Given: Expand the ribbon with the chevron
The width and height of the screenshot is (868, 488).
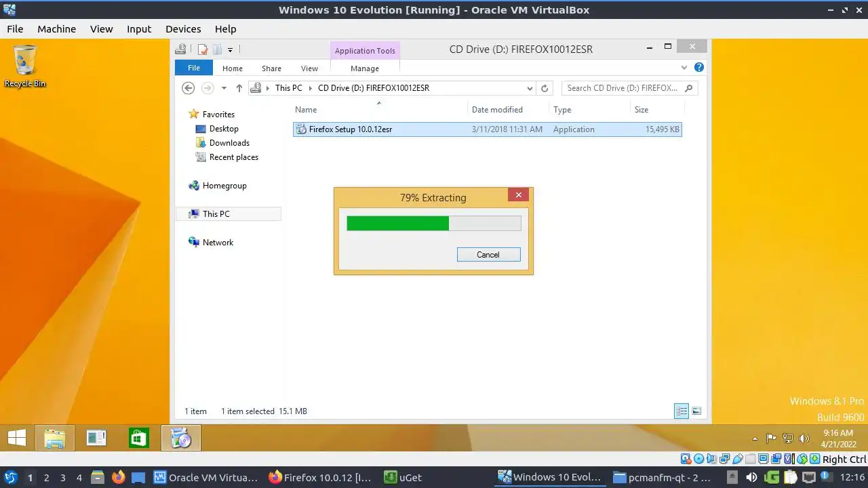Looking at the screenshot, I should 684,68.
